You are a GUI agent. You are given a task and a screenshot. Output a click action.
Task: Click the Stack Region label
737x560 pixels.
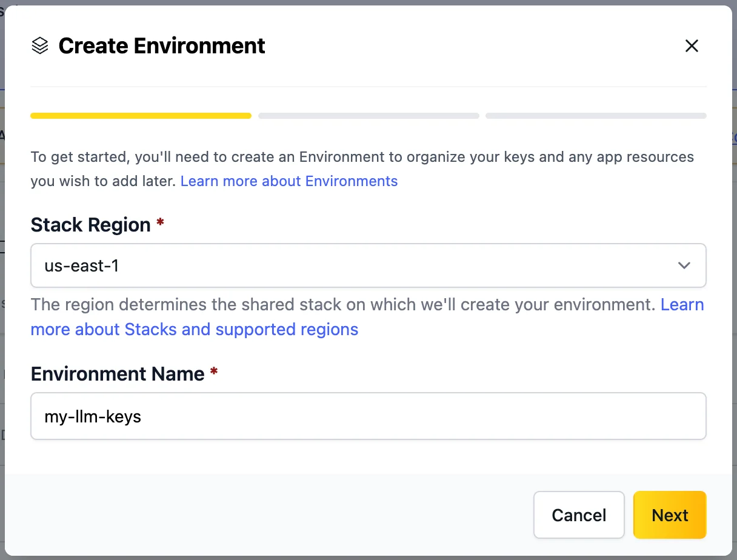(x=91, y=225)
